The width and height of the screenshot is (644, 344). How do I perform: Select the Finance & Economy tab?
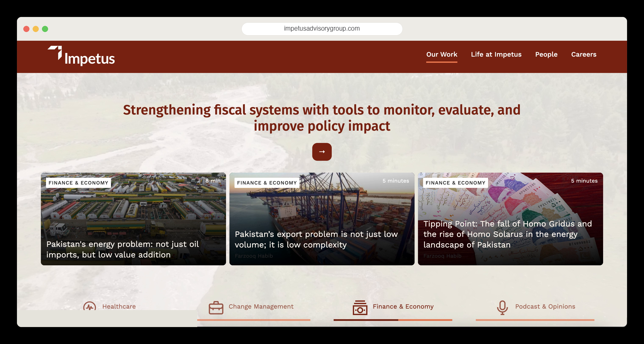tap(403, 306)
